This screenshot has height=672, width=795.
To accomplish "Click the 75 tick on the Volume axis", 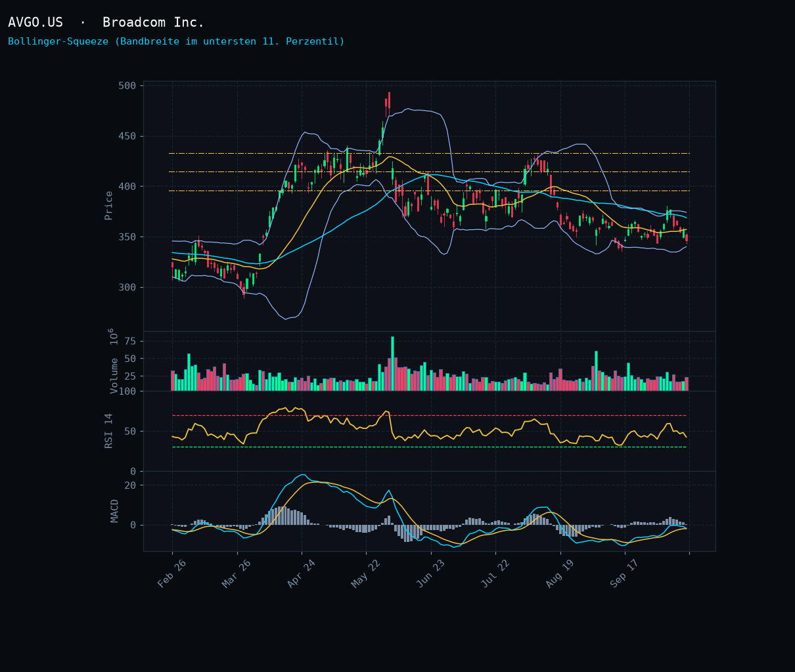I will click(x=130, y=341).
